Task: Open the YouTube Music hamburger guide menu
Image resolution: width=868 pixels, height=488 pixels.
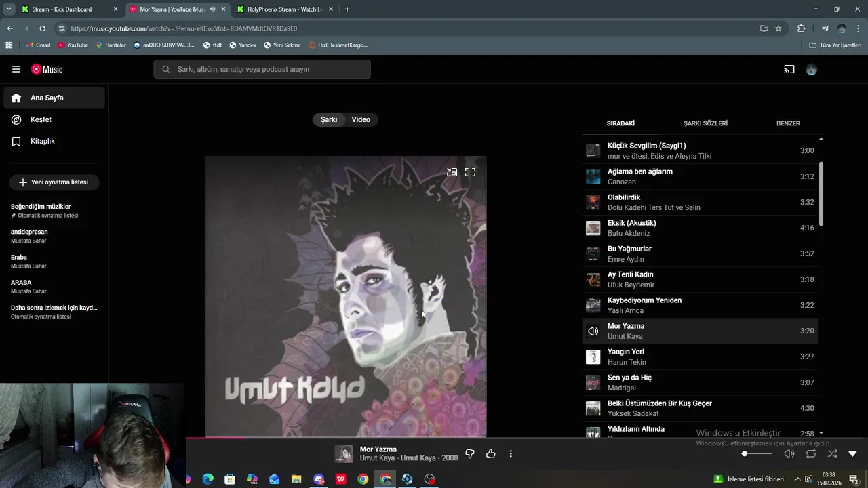Action: pos(16,69)
